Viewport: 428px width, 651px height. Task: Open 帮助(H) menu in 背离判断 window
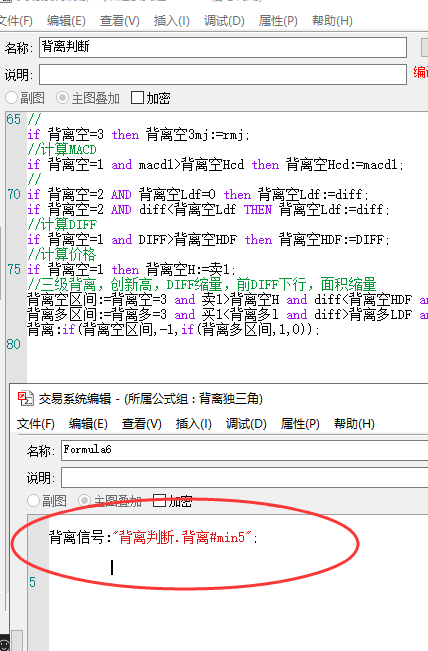332,21
